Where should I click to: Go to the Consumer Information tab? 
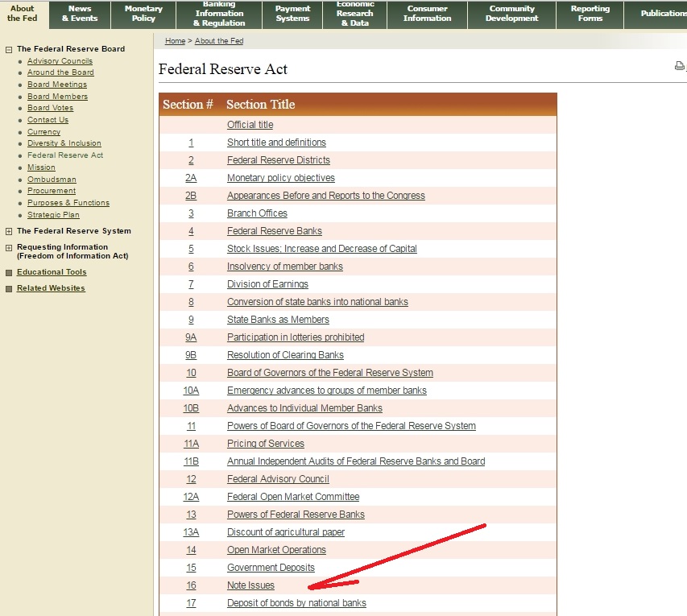tap(427, 14)
